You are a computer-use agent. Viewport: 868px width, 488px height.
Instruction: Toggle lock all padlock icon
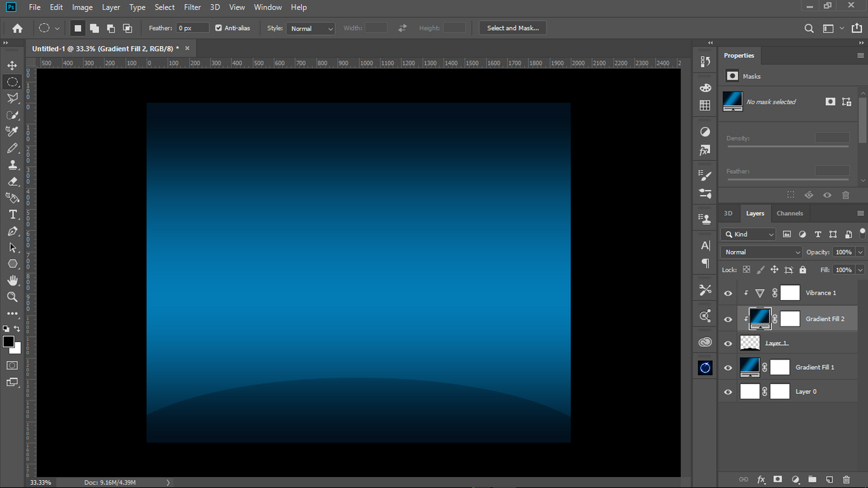click(x=803, y=269)
